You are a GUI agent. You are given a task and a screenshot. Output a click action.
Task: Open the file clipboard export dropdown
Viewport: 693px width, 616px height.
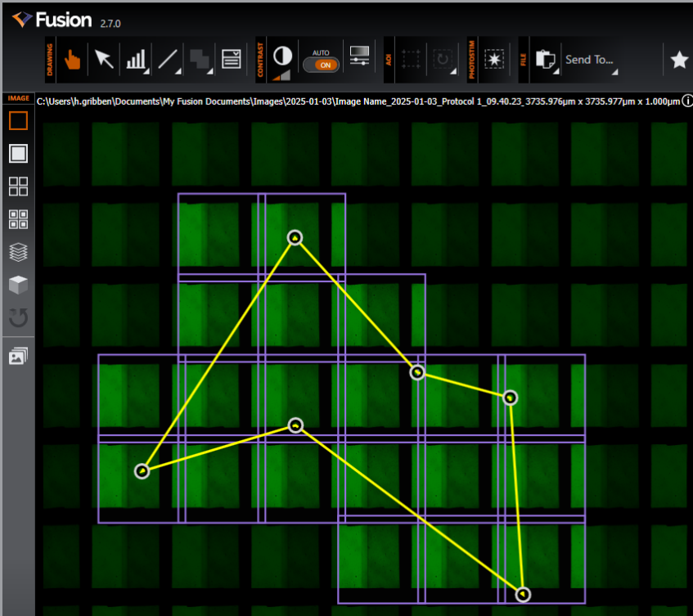pos(544,60)
